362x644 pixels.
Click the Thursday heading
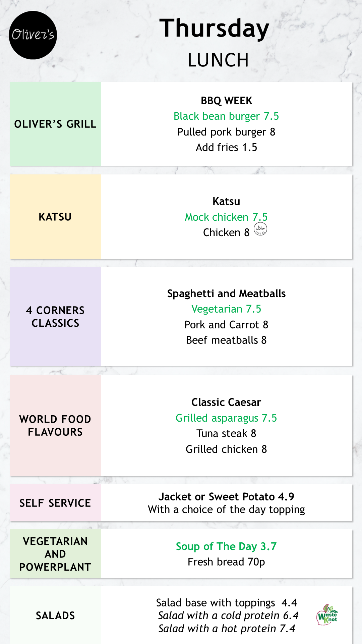point(214,29)
